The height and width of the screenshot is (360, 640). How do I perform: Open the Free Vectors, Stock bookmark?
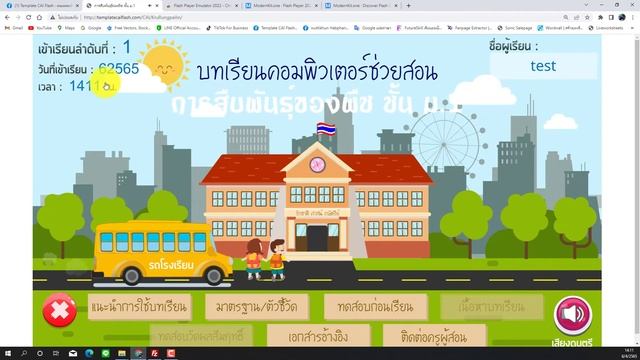129,28
